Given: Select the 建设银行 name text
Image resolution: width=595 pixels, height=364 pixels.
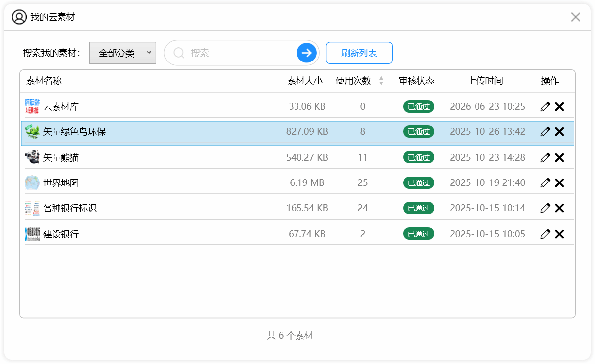Looking at the screenshot, I should (61, 234).
